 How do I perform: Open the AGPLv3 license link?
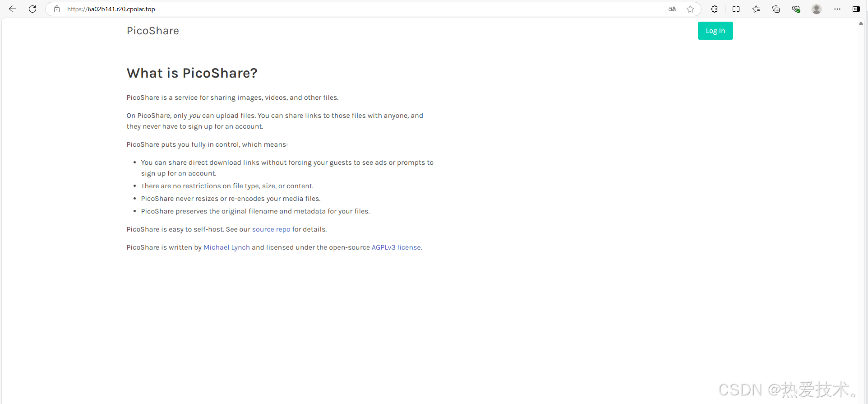(x=396, y=247)
